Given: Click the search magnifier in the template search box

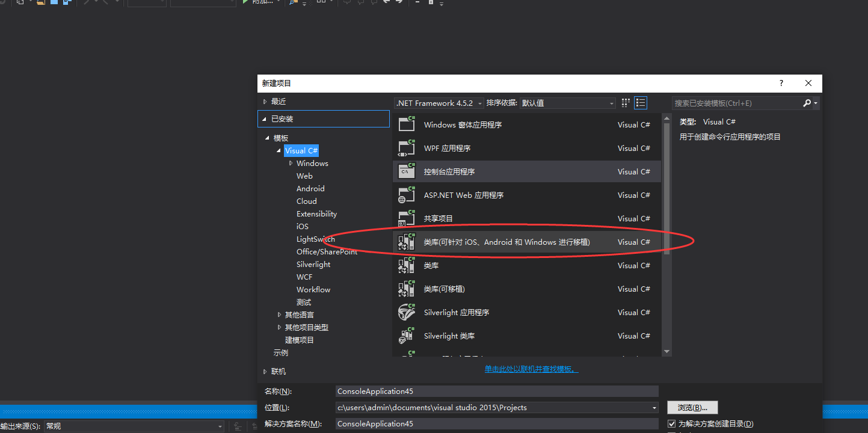Looking at the screenshot, I should click(806, 103).
